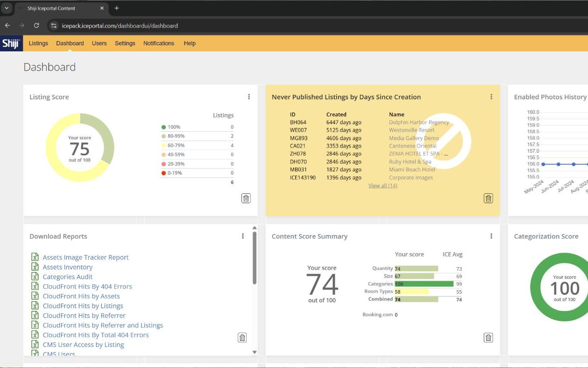The image size is (588, 368).
Task: Open Listing Score three-dot options menu
Action: (x=249, y=97)
